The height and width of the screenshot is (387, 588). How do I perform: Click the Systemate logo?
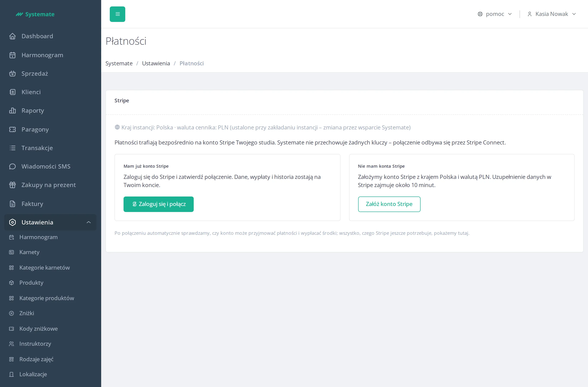[x=35, y=14]
